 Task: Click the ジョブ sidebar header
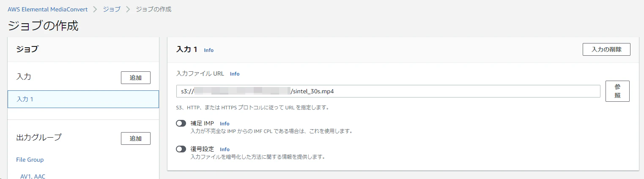27,49
